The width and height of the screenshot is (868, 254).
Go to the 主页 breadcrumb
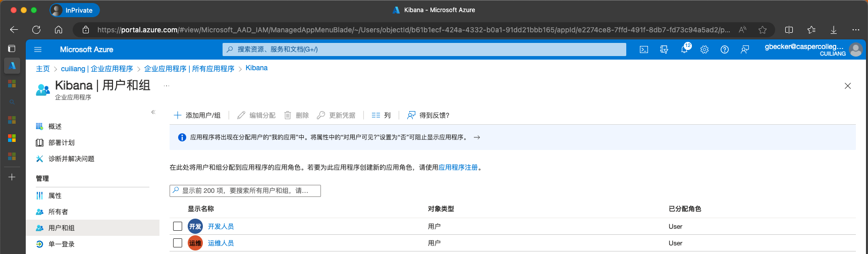[43, 69]
